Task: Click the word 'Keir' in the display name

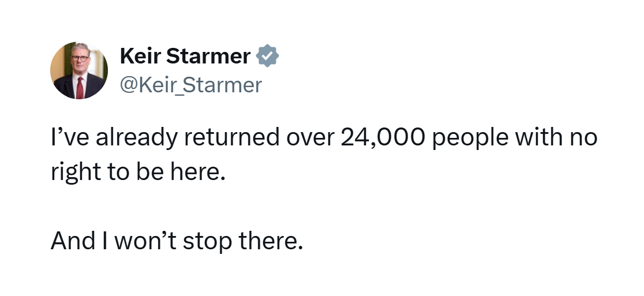Action: click(140, 56)
